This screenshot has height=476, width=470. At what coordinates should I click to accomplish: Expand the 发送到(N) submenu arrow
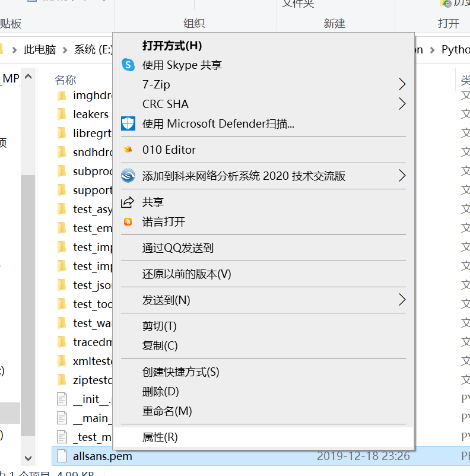point(402,300)
